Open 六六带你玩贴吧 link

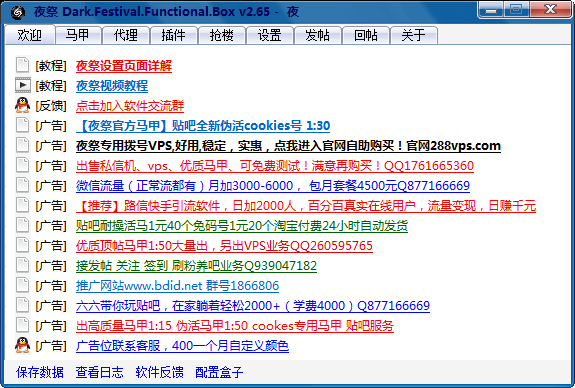click(x=253, y=305)
